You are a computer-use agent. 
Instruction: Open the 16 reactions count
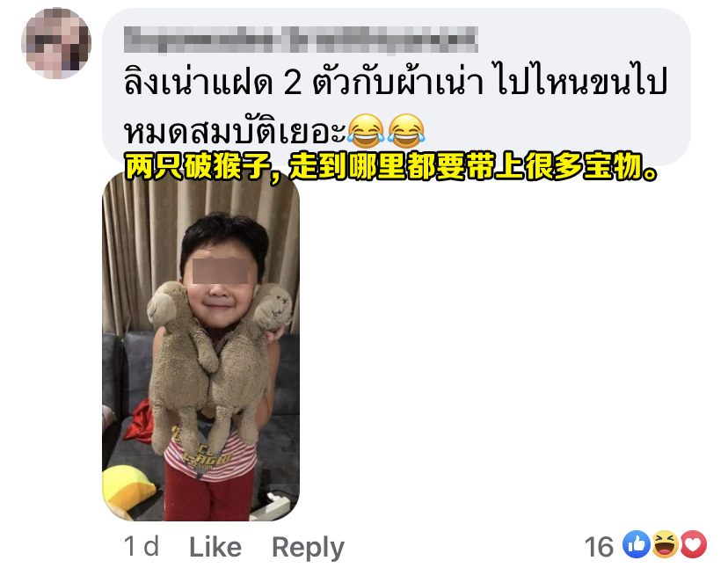[599, 547]
